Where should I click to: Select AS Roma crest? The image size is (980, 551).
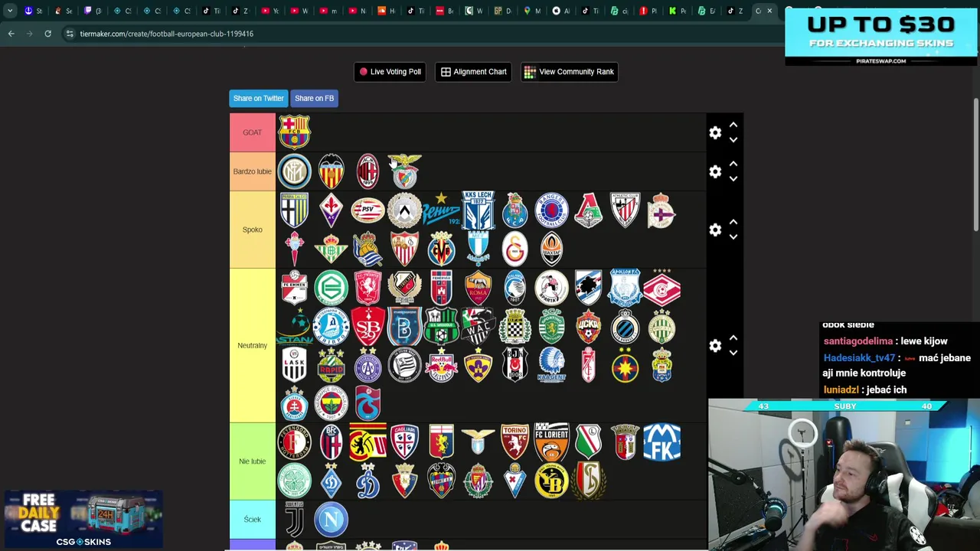pyautogui.click(x=478, y=288)
